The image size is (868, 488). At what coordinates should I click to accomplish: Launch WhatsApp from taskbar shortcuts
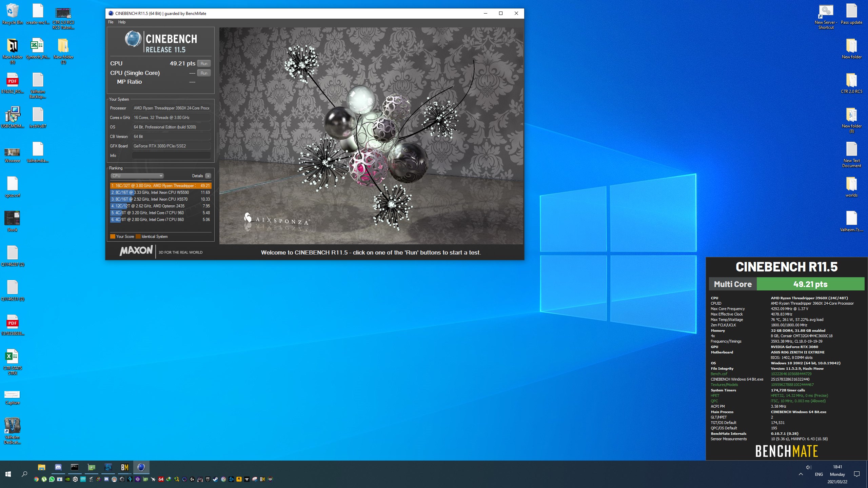coord(52,479)
